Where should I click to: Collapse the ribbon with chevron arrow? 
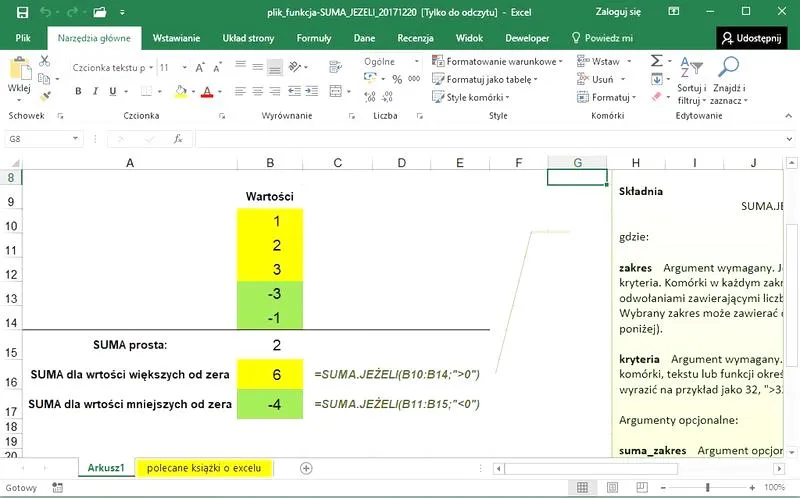789,116
